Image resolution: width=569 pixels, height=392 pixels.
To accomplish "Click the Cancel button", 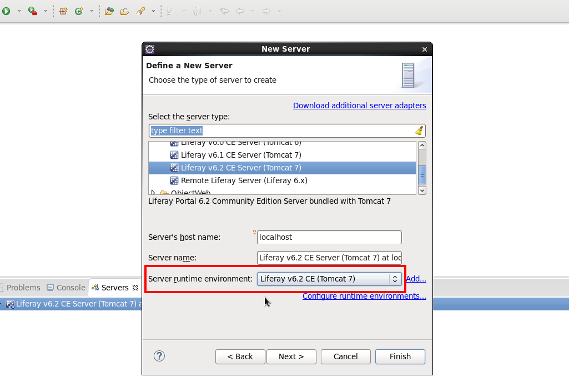I will (x=346, y=357).
